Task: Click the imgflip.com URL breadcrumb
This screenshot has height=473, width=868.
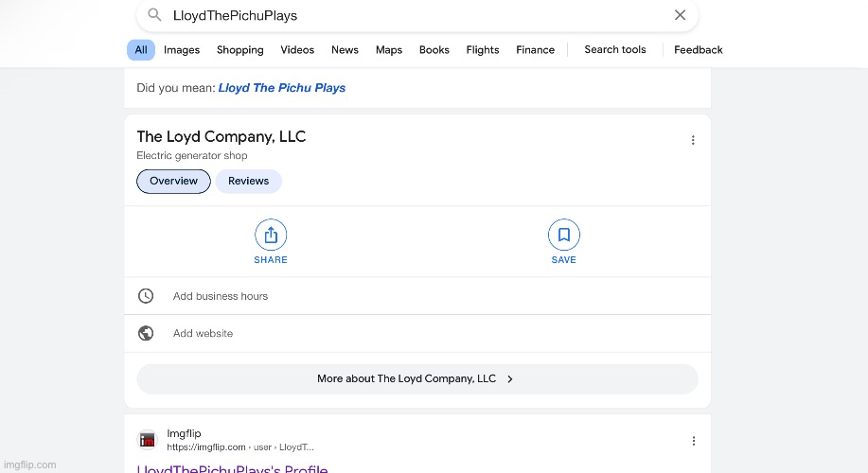Action: tap(240, 447)
